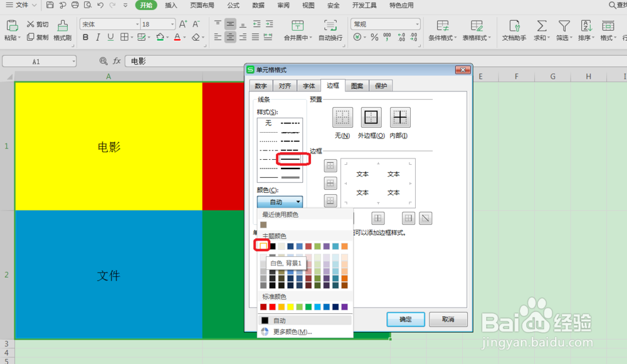Click the Save icon in quick access bar
The image size is (627, 364).
click(50, 5)
